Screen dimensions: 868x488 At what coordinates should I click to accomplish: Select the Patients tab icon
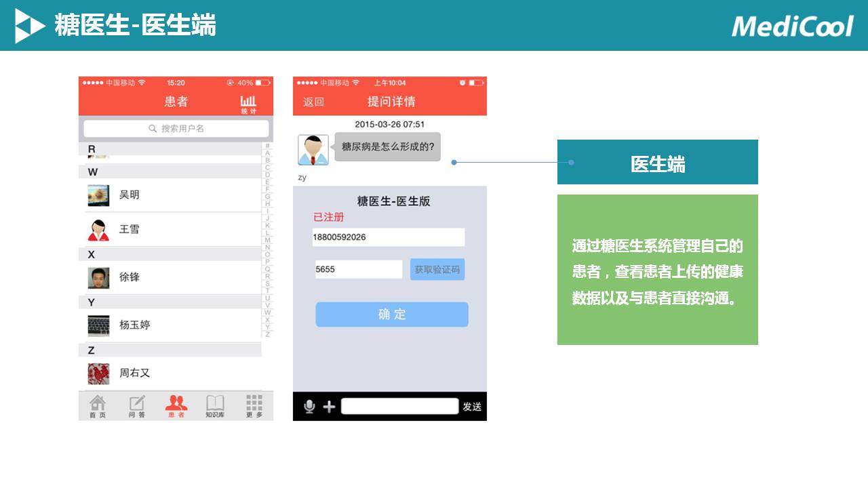176,406
